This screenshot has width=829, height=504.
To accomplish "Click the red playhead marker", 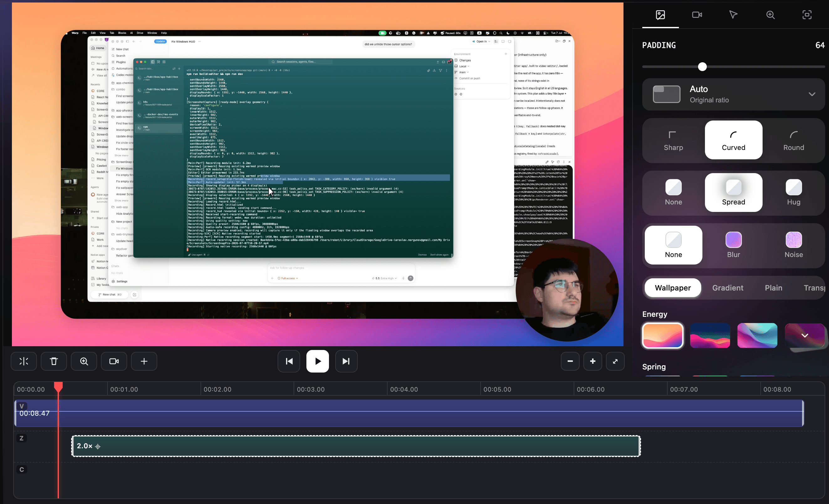I will coord(58,387).
